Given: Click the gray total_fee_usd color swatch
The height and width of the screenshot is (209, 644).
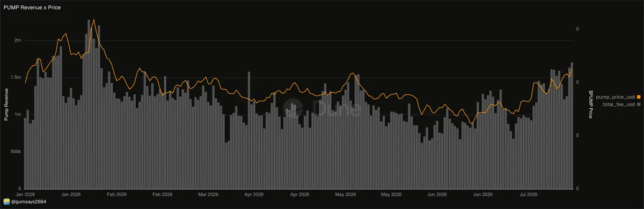Looking at the screenshot, I should coord(638,104).
